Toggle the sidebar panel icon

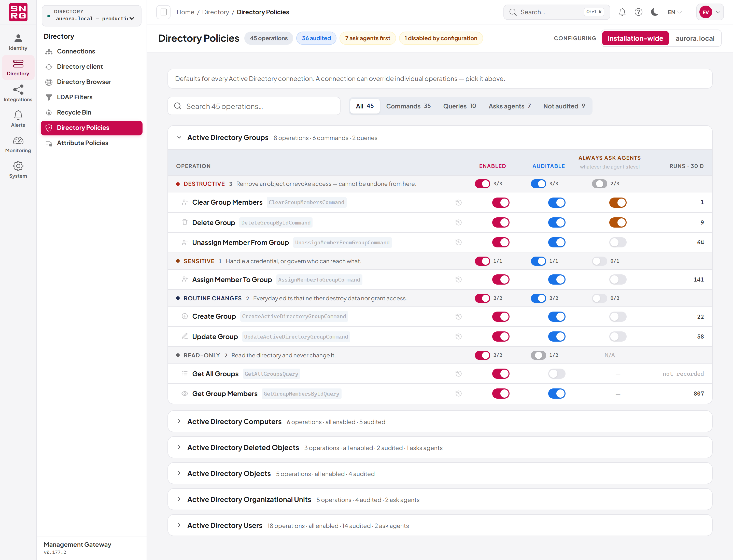point(163,12)
